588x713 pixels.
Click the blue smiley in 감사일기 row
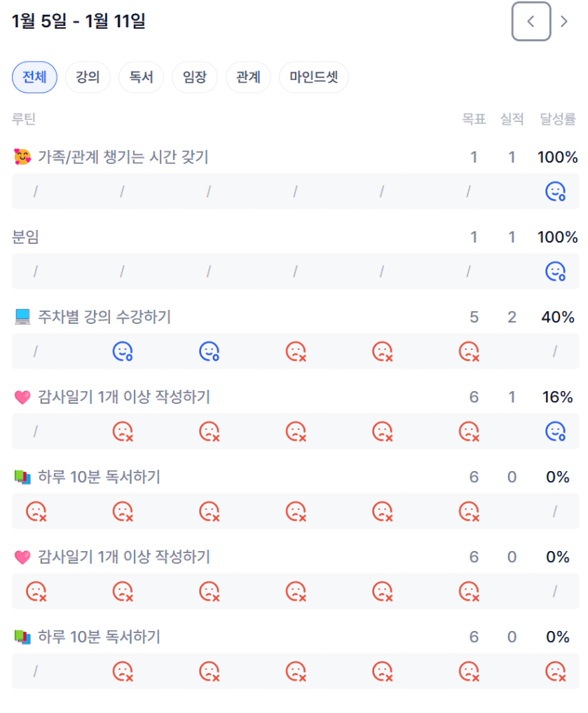[555, 431]
